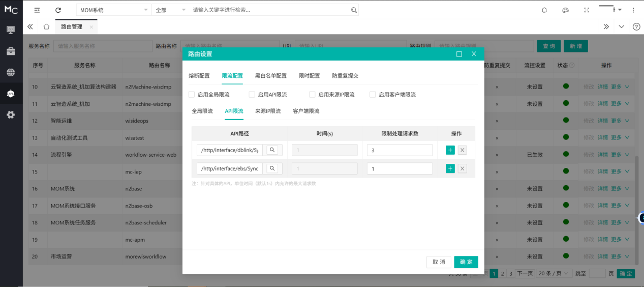Go to page 2 in pagination

coord(502,274)
